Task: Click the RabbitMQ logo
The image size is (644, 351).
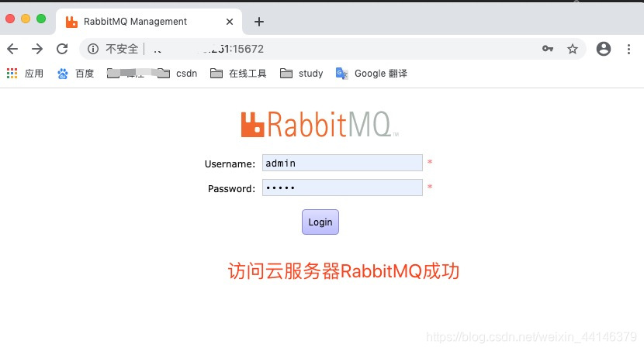Action: point(320,124)
